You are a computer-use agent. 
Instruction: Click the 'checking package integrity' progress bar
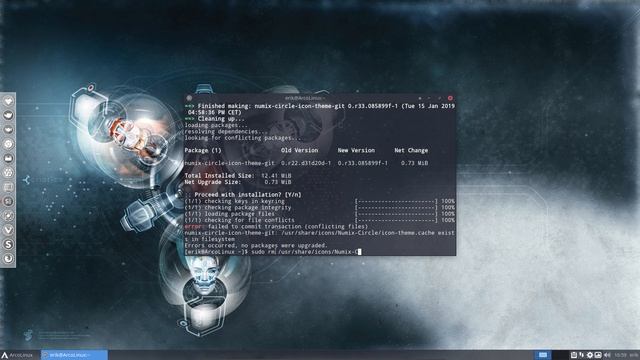(x=396, y=207)
